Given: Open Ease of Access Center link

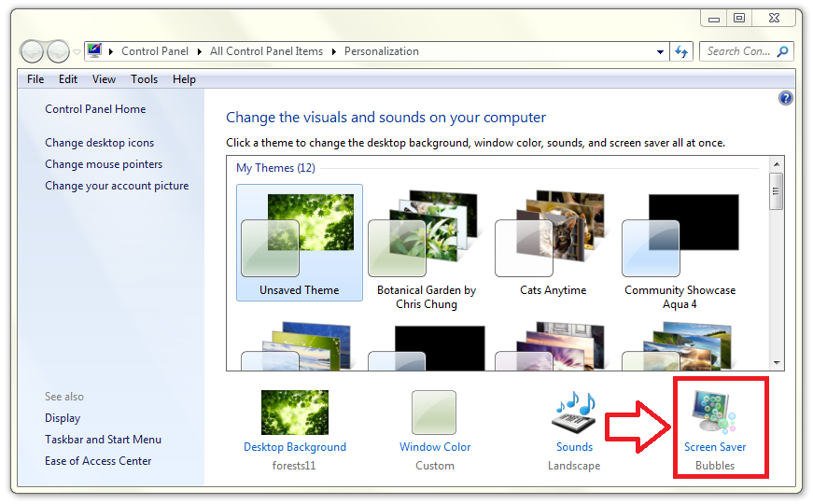Looking at the screenshot, I should 98,461.
